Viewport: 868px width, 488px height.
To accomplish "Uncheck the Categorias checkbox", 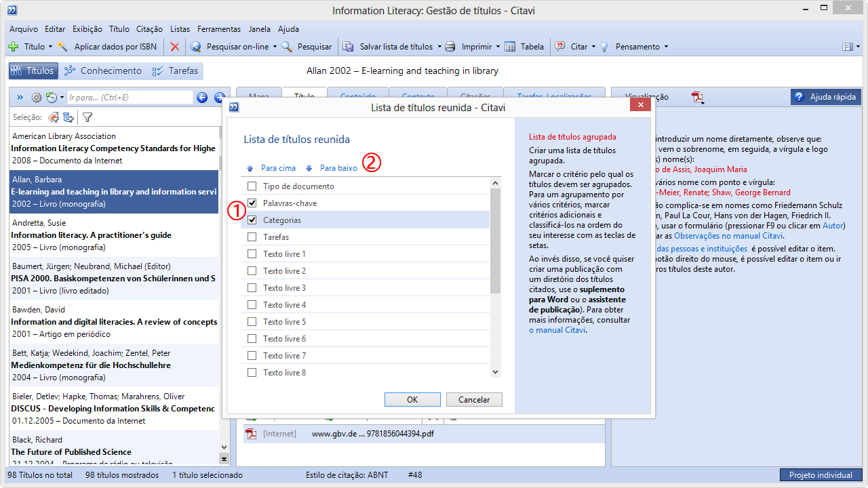I will point(252,220).
